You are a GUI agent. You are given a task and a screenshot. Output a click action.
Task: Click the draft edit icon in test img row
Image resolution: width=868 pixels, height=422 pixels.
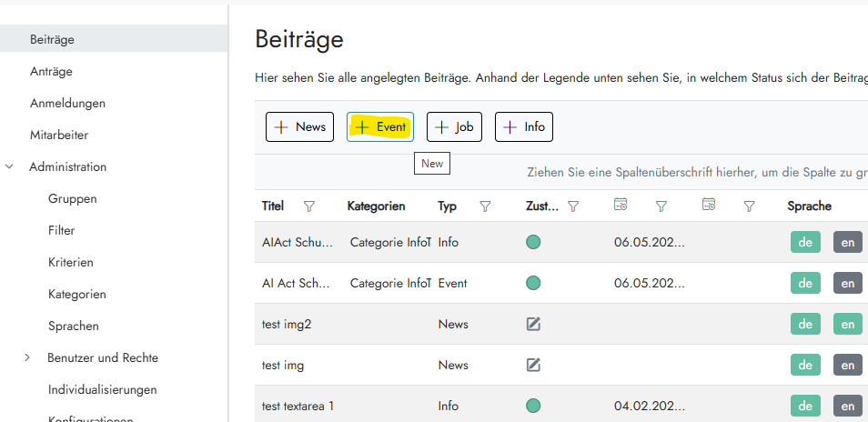[x=533, y=365]
